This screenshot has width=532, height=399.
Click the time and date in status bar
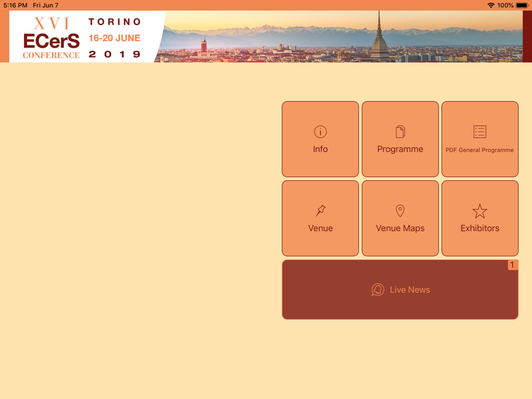click(31, 5)
